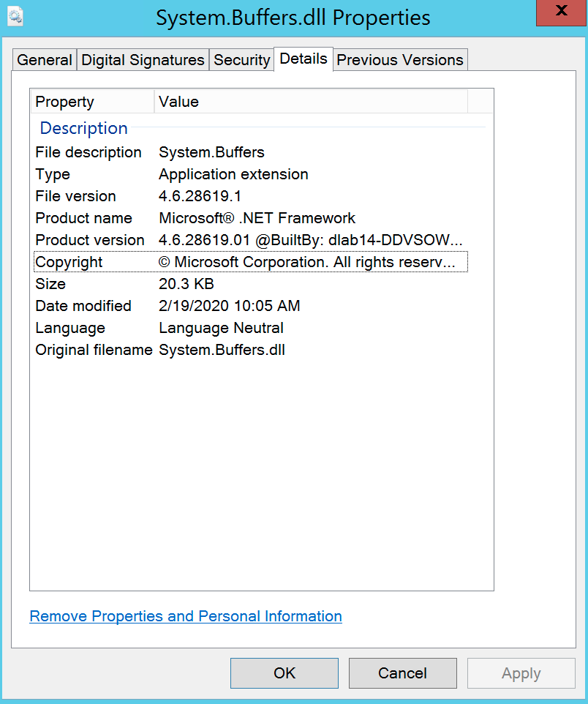Switch to the General tab

tap(44, 59)
